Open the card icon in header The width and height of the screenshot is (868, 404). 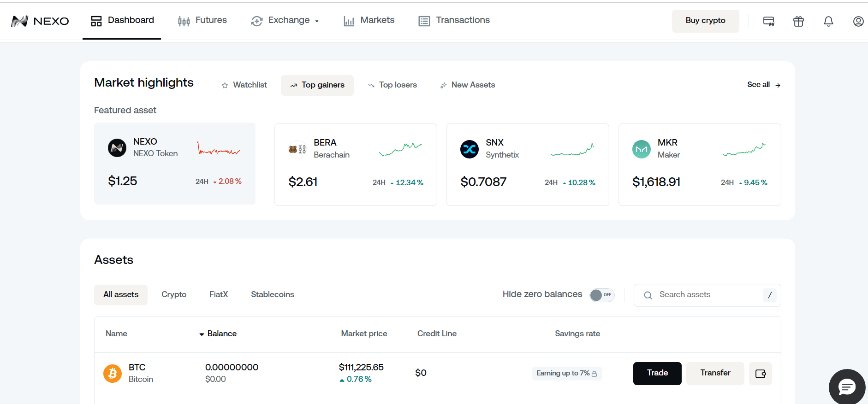coord(768,21)
